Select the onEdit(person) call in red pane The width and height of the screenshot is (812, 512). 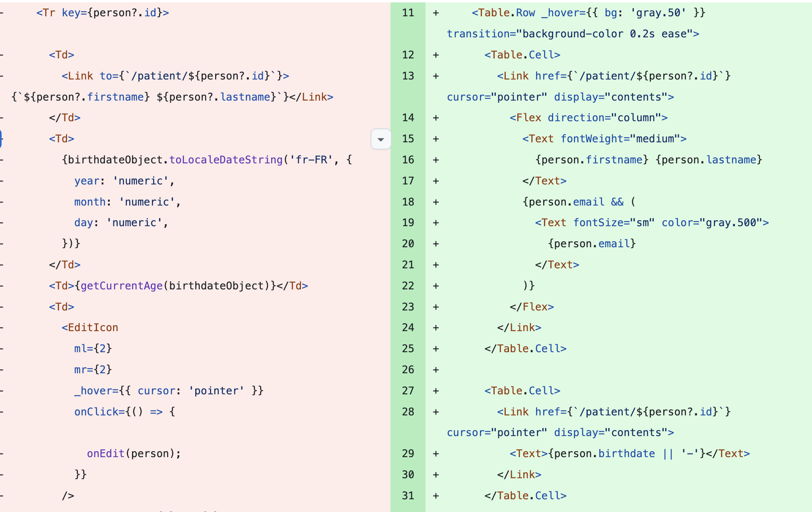(x=133, y=453)
